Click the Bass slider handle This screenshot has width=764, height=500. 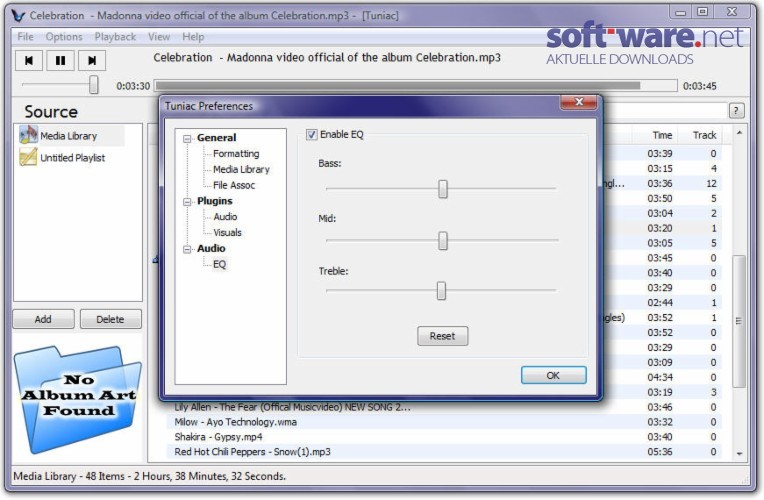pos(442,189)
